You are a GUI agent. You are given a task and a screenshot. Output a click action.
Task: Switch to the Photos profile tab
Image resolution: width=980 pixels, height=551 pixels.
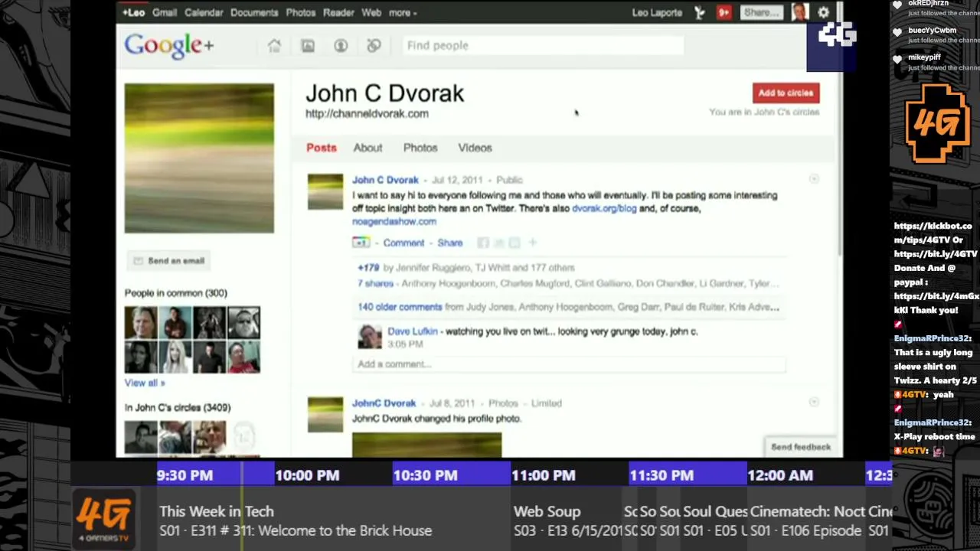click(x=420, y=148)
